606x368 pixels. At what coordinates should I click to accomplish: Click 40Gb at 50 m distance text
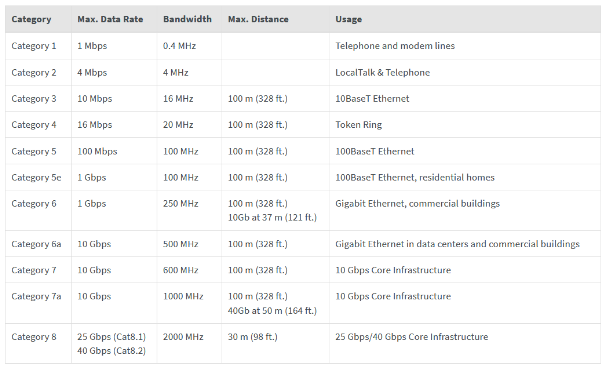click(x=272, y=310)
